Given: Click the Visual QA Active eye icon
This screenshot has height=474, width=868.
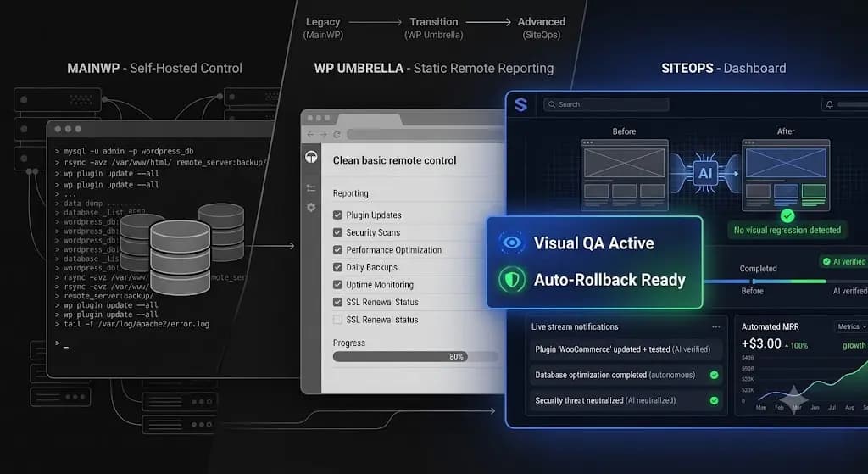Looking at the screenshot, I should 511,243.
